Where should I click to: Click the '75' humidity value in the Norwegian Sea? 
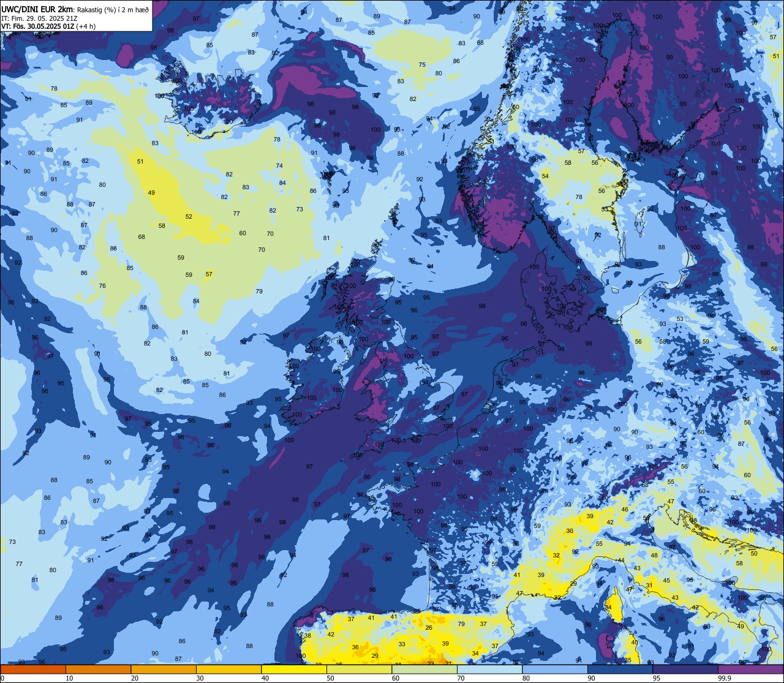[422, 65]
